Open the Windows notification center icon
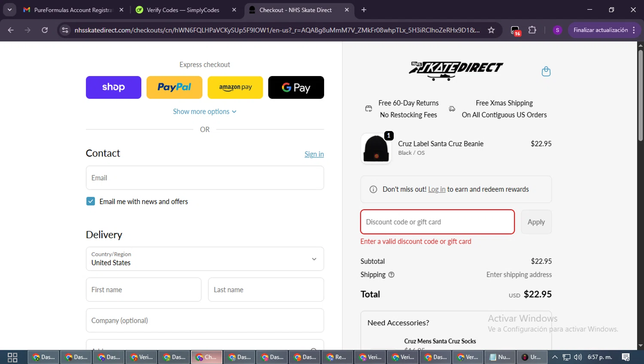 pyautogui.click(x=626, y=357)
